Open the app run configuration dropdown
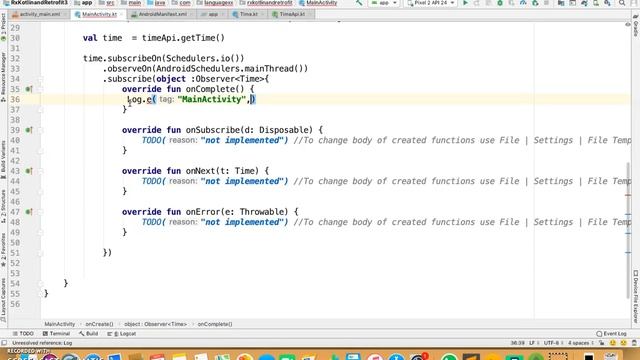The image size is (640, 360). (x=384, y=3)
